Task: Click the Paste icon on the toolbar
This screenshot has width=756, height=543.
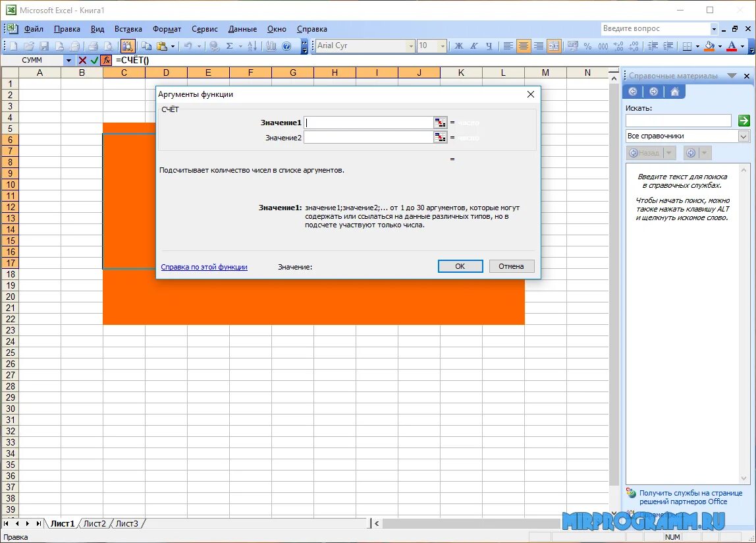Action: (x=161, y=45)
